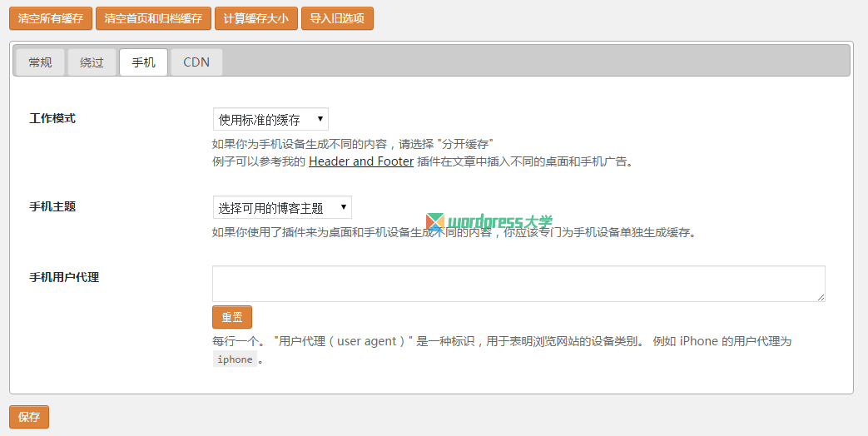This screenshot has height=436, width=868.
Task: Click the 计算缓存大小 button
Action: pyautogui.click(x=255, y=18)
